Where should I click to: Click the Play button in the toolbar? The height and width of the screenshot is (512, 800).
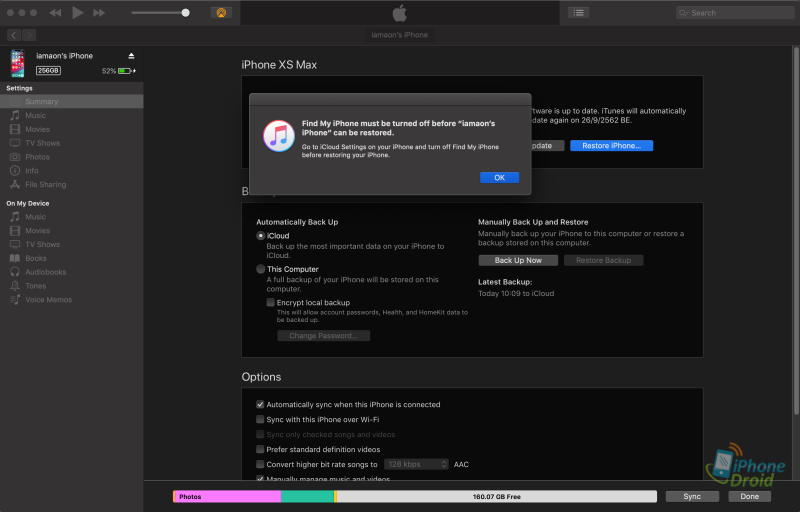pos(78,13)
